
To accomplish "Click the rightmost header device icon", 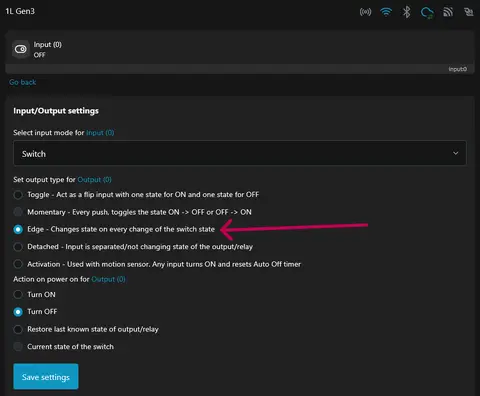I will [469, 12].
